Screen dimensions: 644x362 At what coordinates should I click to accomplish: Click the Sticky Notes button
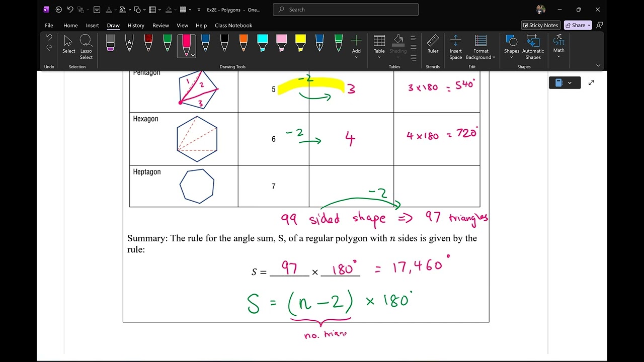[x=541, y=25]
